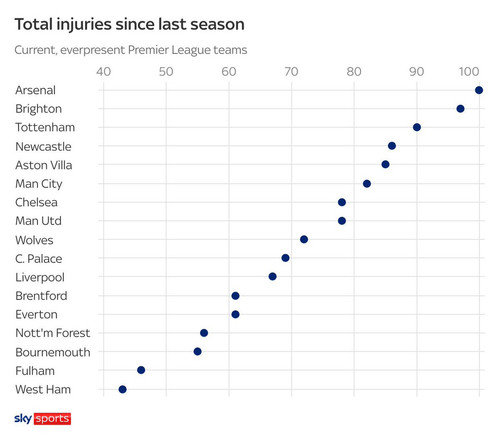Click the chart title text
Screen dimensions: 500x440
click(x=130, y=24)
